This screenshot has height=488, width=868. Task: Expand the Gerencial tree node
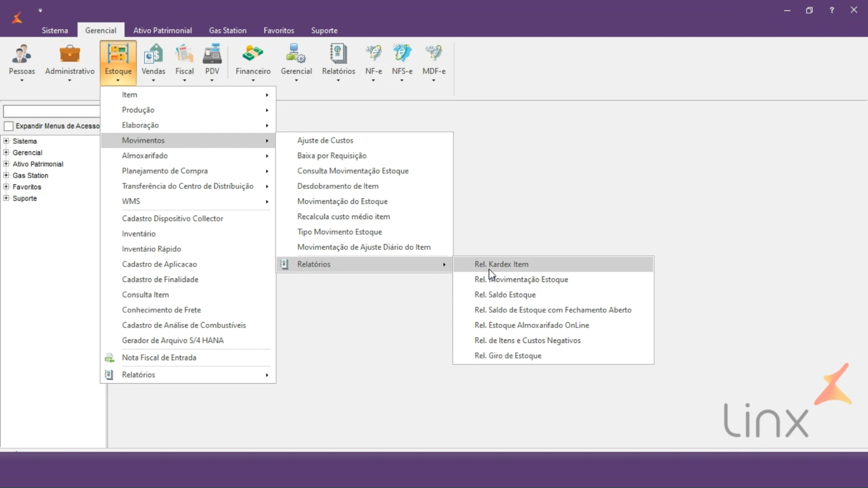(6, 153)
